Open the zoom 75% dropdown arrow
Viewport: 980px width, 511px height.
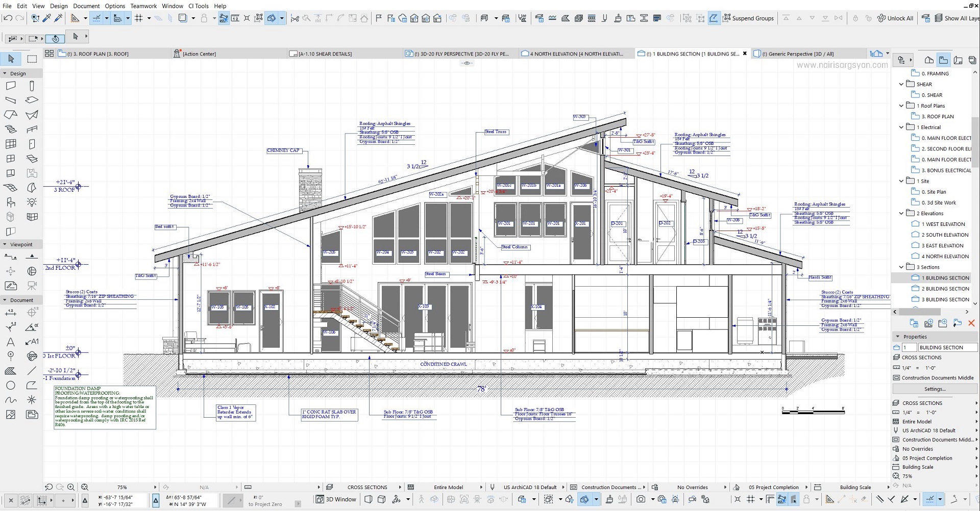(x=155, y=487)
